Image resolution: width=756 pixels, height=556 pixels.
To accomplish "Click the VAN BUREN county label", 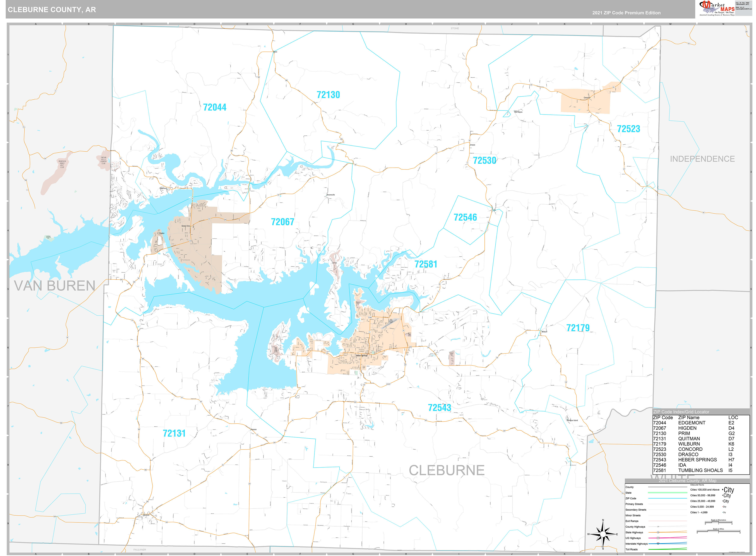I will pos(55,286).
